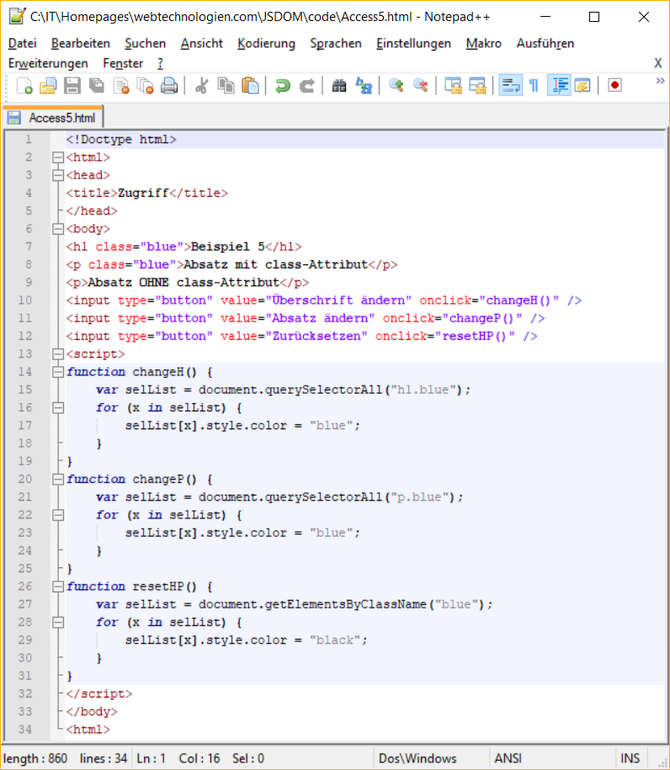The width and height of the screenshot is (670, 770).
Task: Collapse the for loop fold on line 16
Action: coord(58,408)
